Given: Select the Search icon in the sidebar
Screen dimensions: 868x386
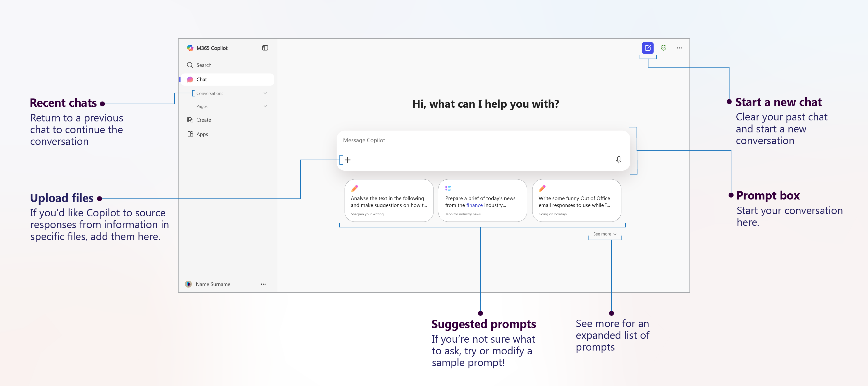Looking at the screenshot, I should 190,65.
